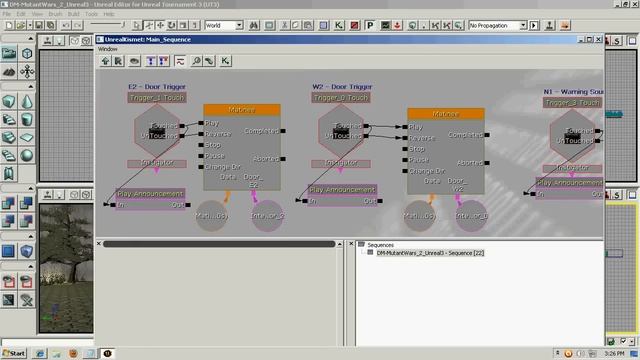Click the dark horizontal scrollbar in properties pane
This screenshot has height=360, width=640.
[x=219, y=244]
